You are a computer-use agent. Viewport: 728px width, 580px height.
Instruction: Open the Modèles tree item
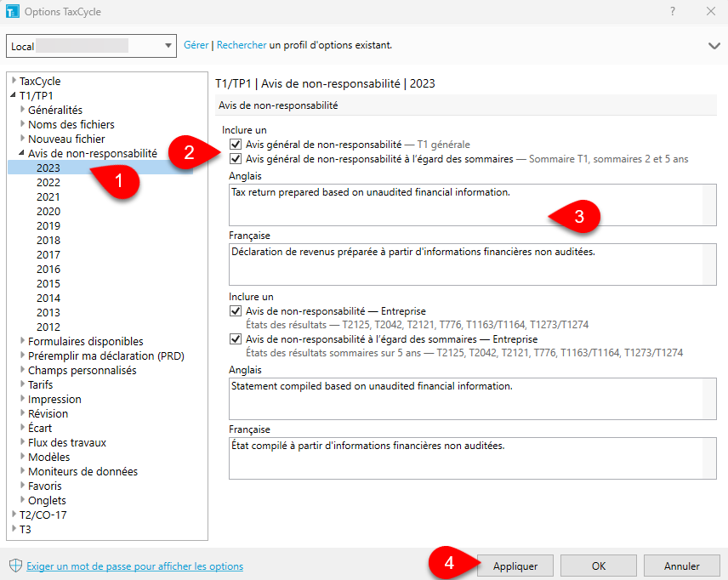[48, 457]
